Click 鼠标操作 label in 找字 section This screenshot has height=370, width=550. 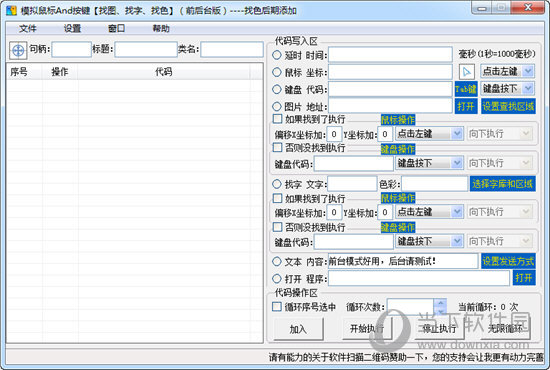[x=398, y=198]
